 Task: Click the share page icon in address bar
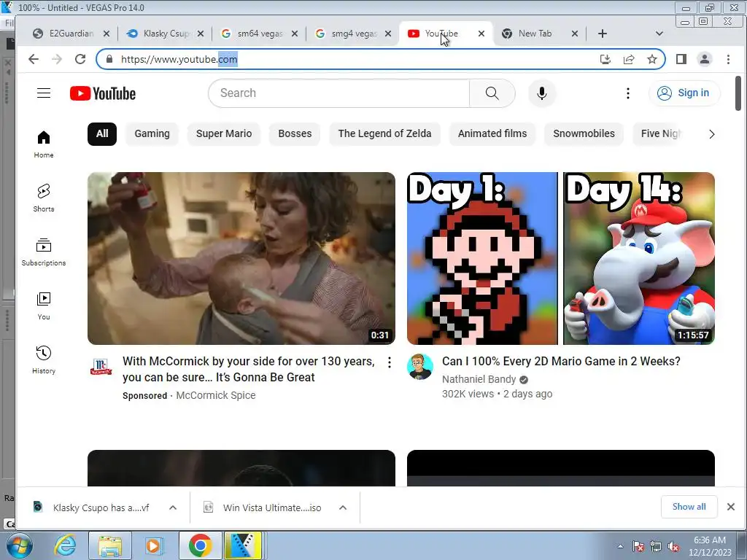pos(629,59)
